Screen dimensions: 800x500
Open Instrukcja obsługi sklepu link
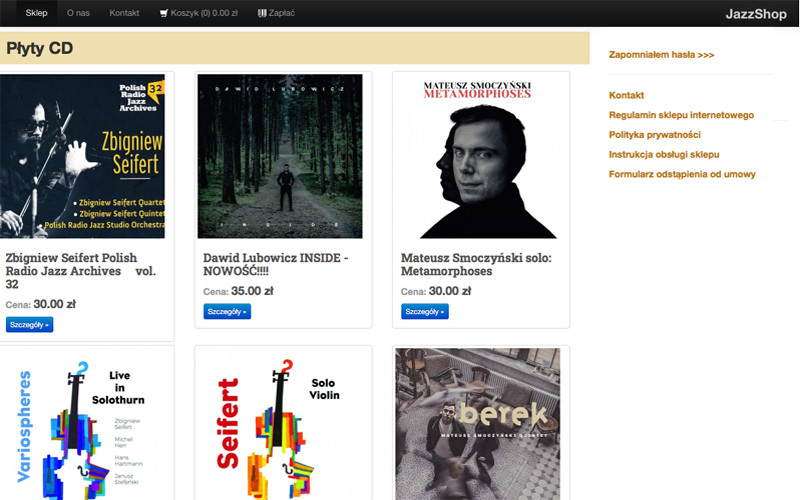[664, 154]
